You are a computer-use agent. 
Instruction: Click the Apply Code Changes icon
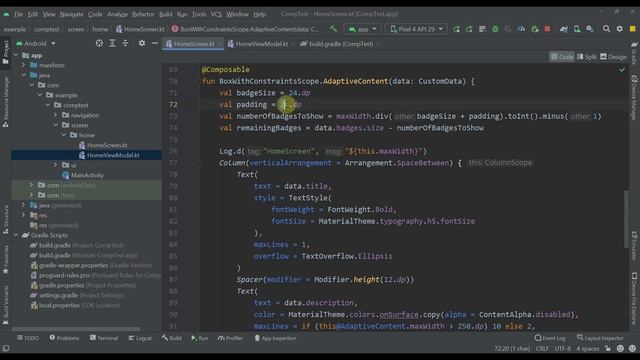click(x=469, y=29)
